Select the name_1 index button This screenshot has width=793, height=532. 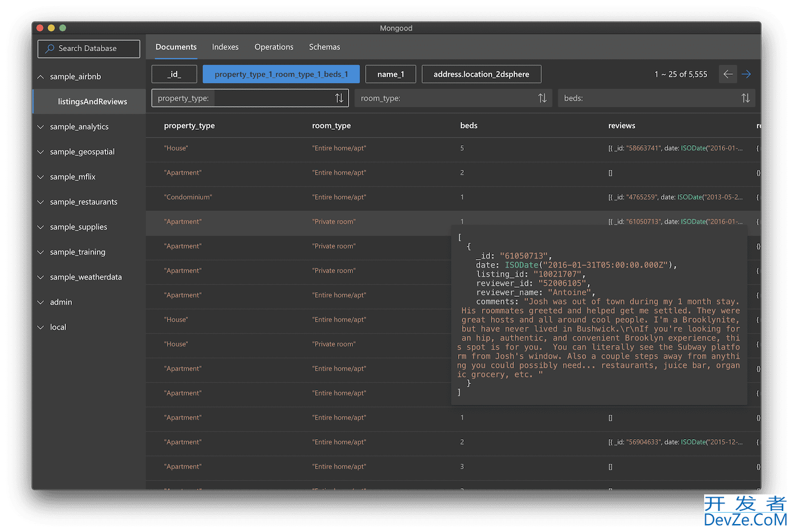(391, 74)
